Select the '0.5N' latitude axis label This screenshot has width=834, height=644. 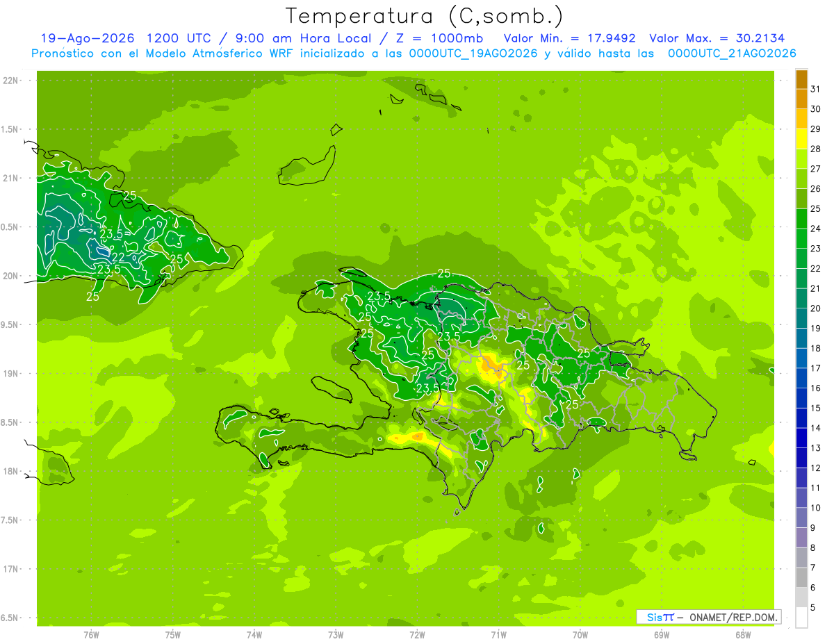pos(10,227)
